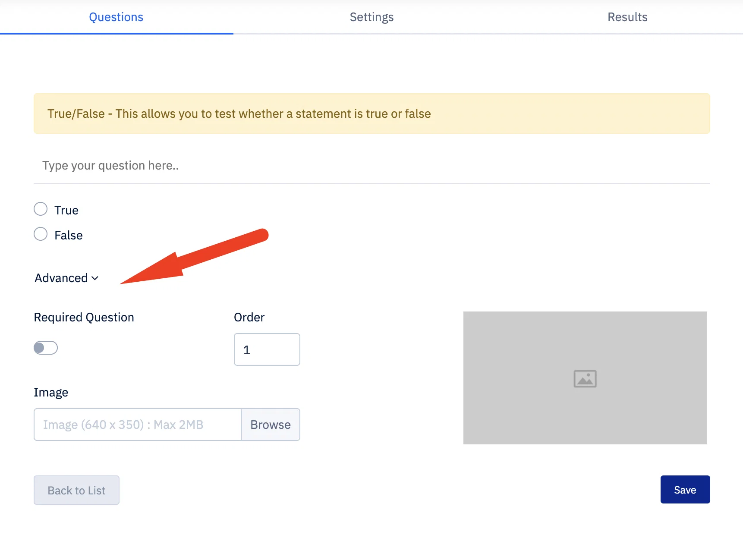This screenshot has height=560, width=743.
Task: Click the Order number field
Action: [x=267, y=349]
